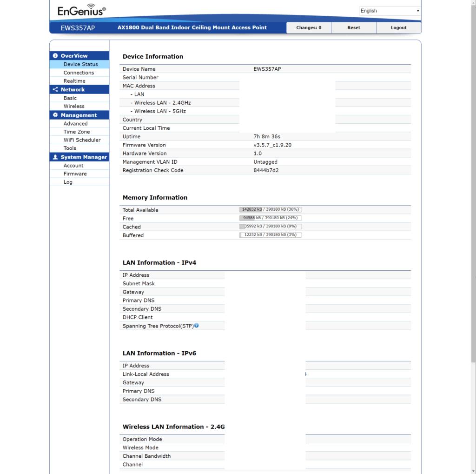476x474 pixels.
Task: Click the Reset button
Action: coord(353,28)
